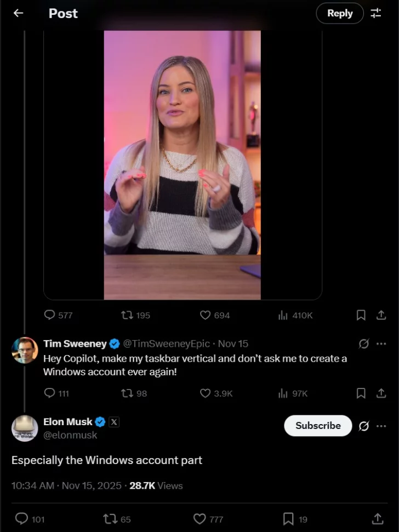The image size is (399, 532).
Task: Like Tim Sweeney's post with 3.9K likes
Action: [206, 393]
